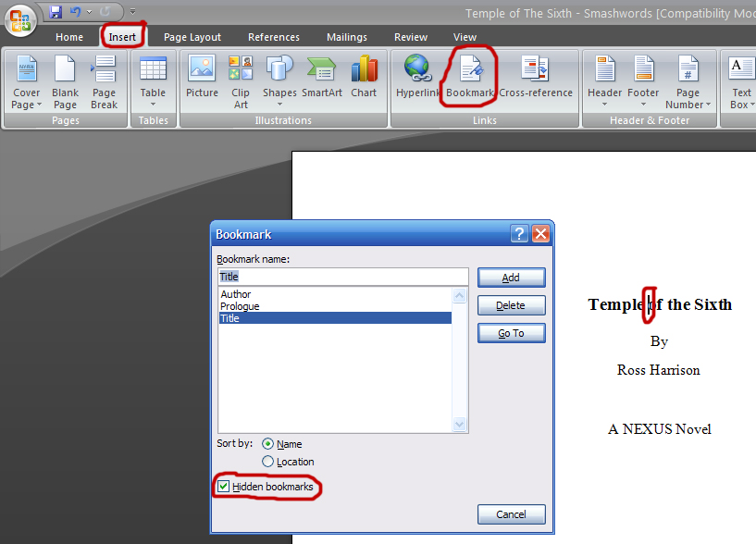
Task: Delete the selected bookmark
Action: pos(511,305)
